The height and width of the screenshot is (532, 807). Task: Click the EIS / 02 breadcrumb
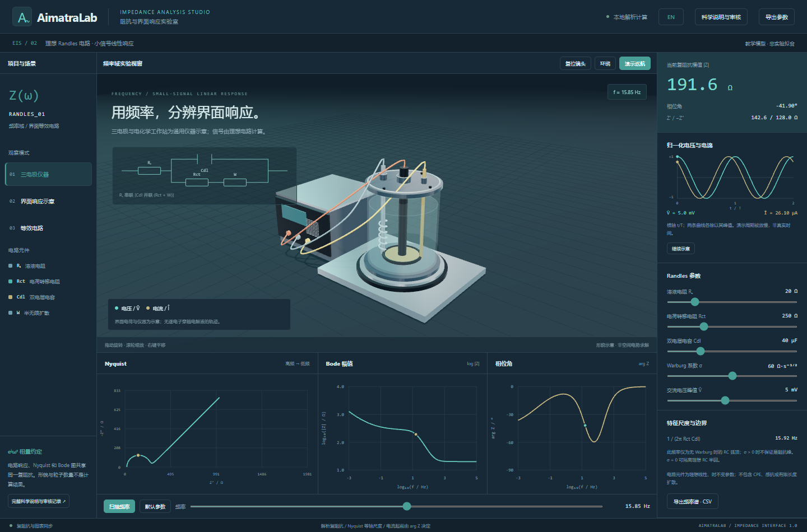(25, 43)
